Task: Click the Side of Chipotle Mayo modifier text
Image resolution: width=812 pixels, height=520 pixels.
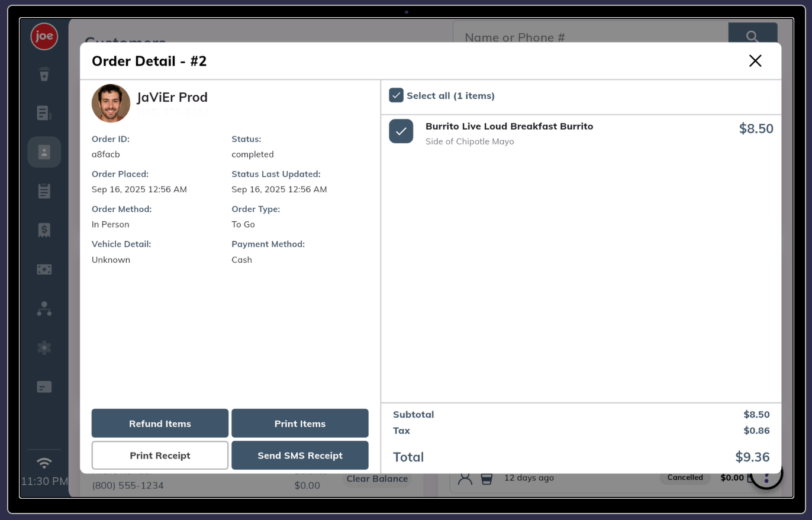Action: coord(470,142)
